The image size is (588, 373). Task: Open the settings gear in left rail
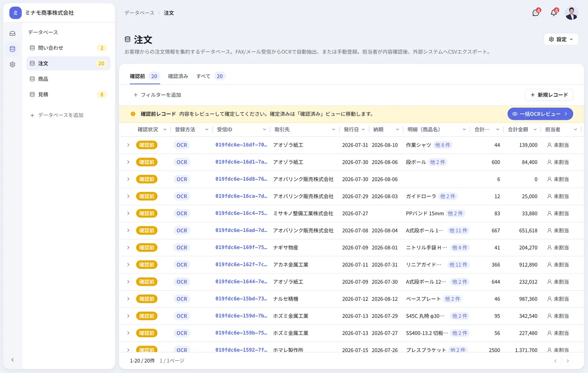tap(12, 65)
